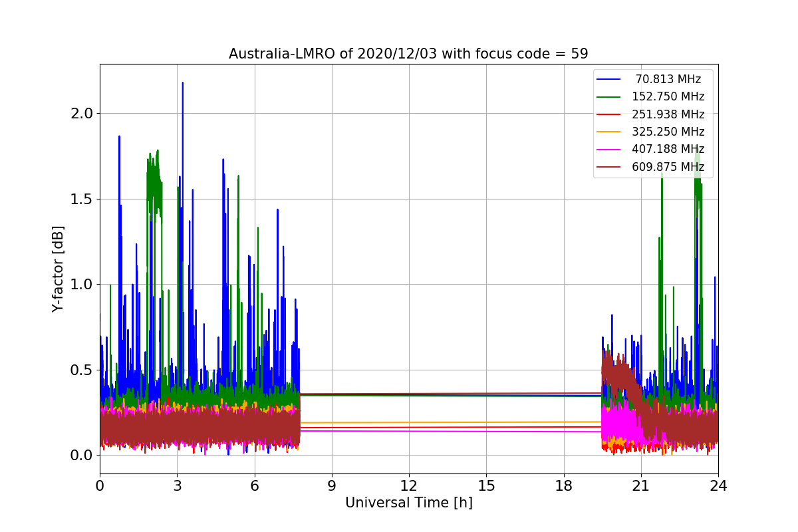
Task: Click the x-axis tick label '6'
Action: [x=254, y=485]
